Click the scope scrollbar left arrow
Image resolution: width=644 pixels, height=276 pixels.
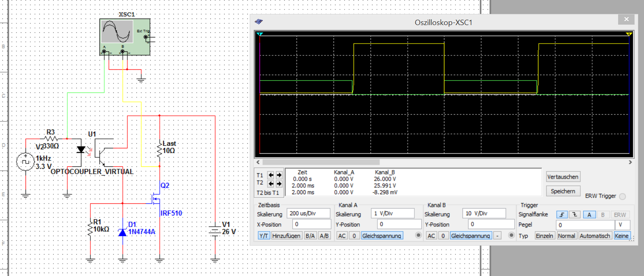click(x=257, y=162)
